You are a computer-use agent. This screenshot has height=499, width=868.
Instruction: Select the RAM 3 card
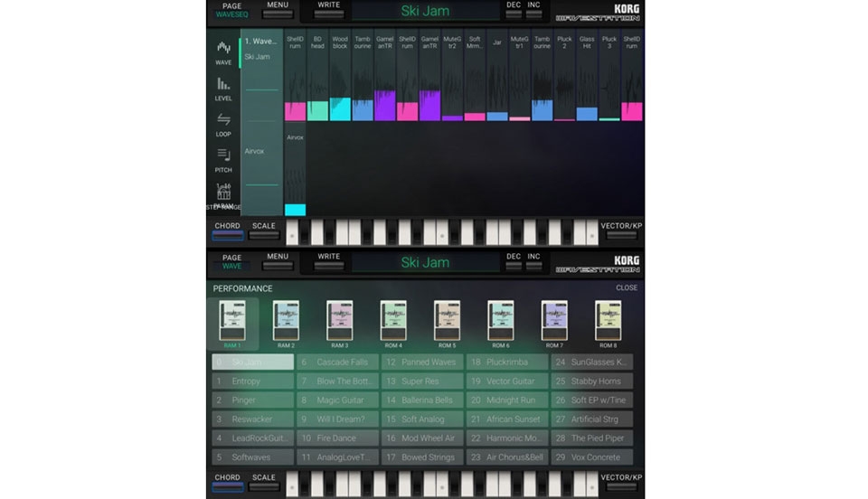pyautogui.click(x=340, y=325)
